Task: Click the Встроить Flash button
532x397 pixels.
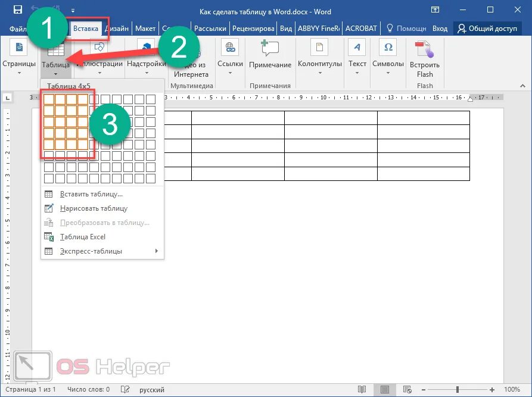Action: (424, 60)
